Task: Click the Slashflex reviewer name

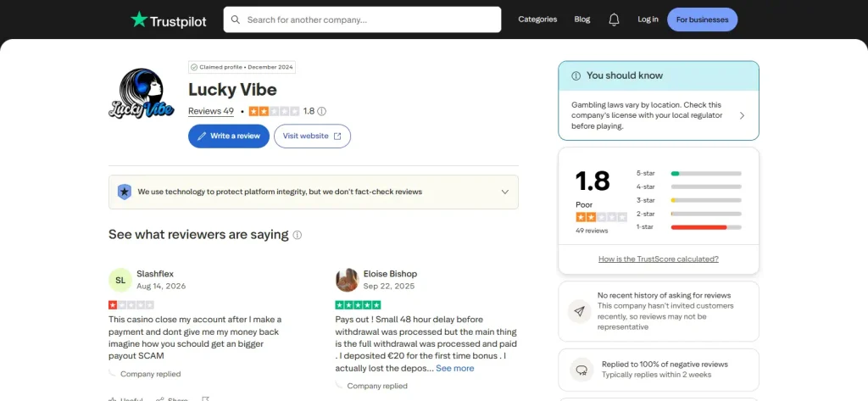Action: click(155, 274)
